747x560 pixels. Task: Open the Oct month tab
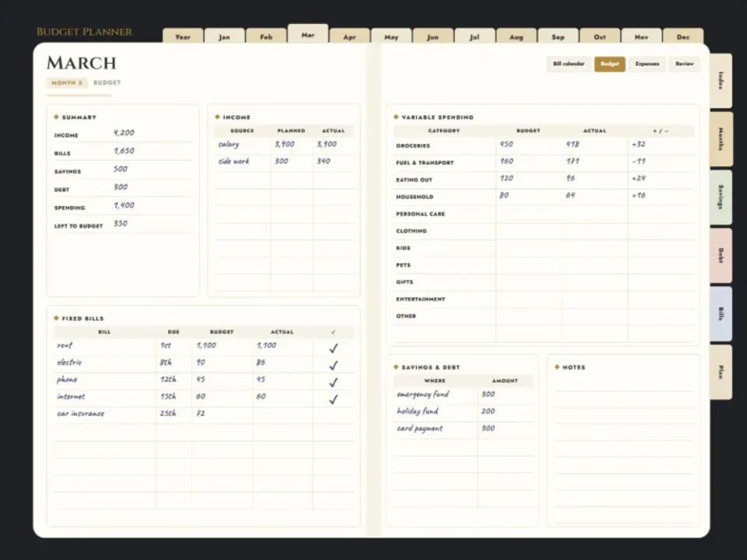[x=600, y=37]
